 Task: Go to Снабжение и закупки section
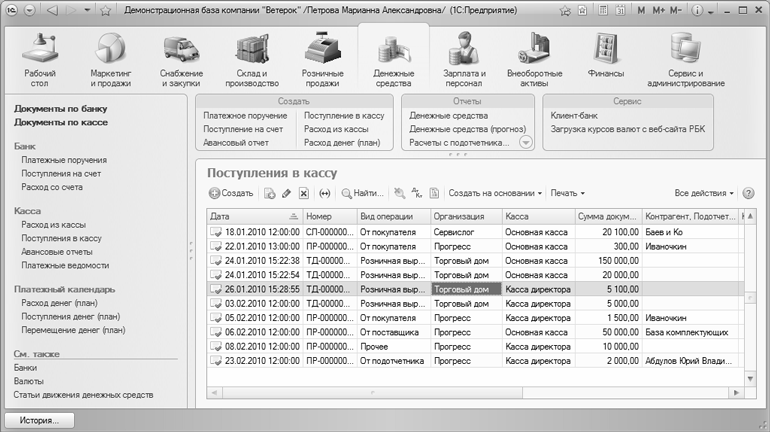coord(180,58)
